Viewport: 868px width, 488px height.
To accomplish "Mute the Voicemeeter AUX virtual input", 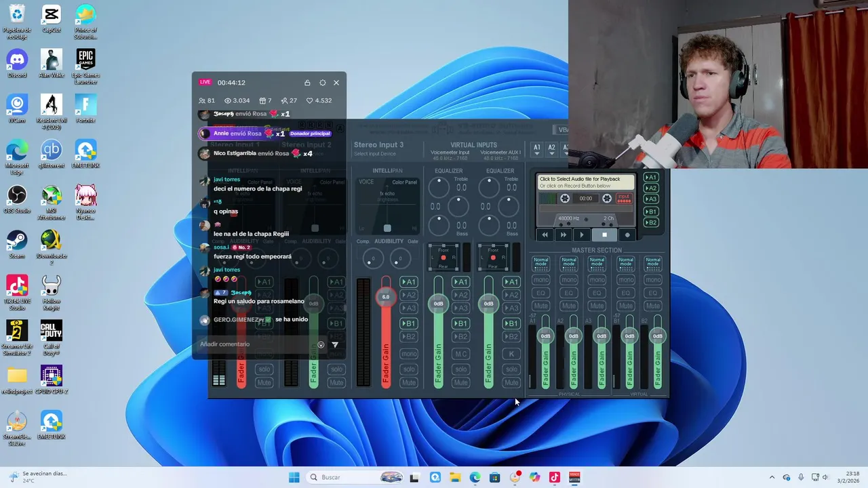I will pos(511,382).
